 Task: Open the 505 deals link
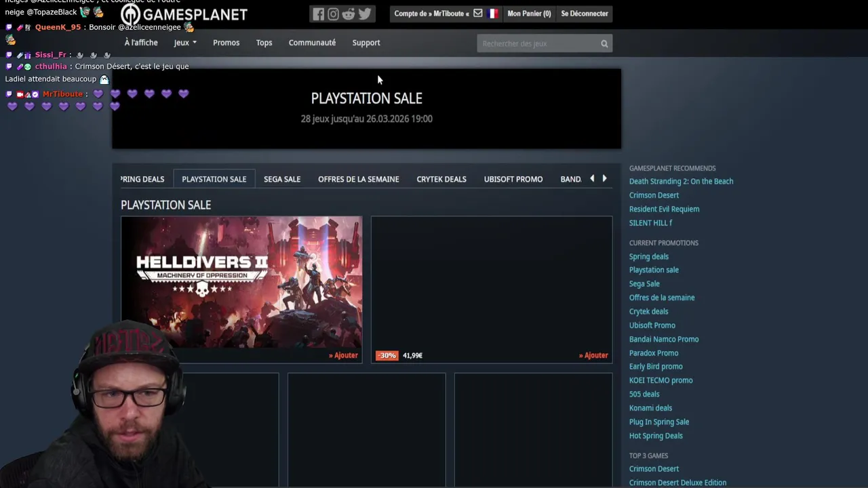click(x=644, y=394)
